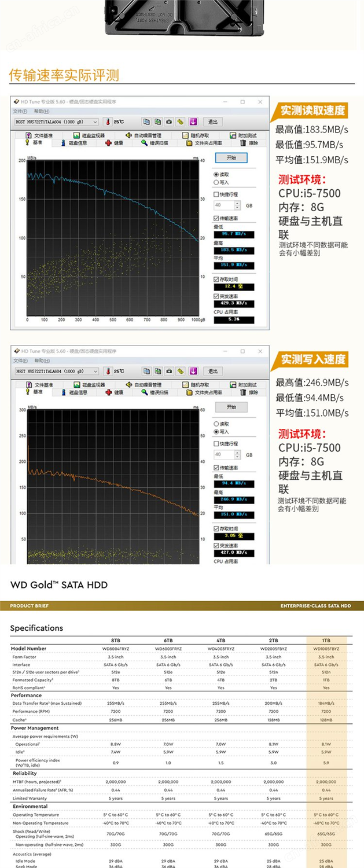Screen dimensions: 364x868
Task: Open 附加测试 tab in write-test window
Action: click(242, 385)
